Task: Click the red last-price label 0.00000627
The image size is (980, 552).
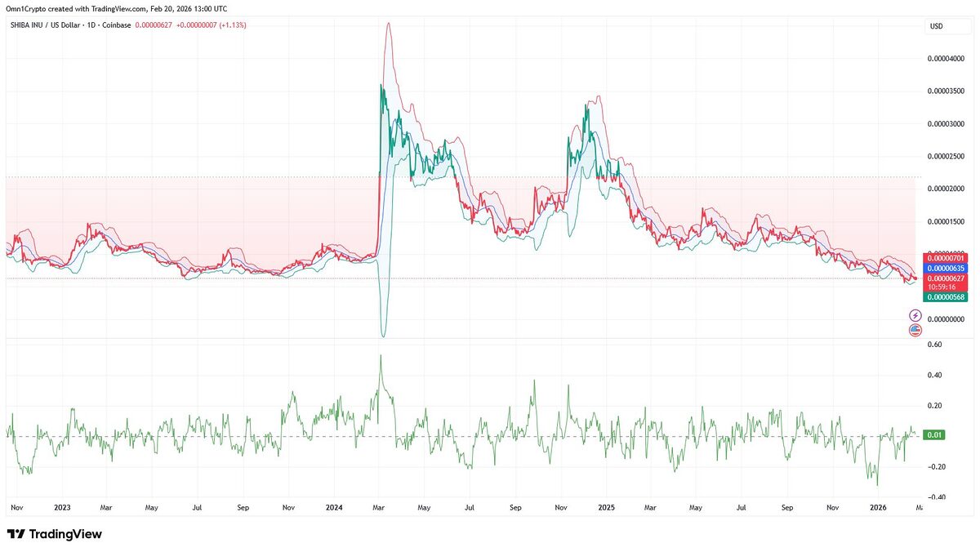Action: tap(946, 278)
